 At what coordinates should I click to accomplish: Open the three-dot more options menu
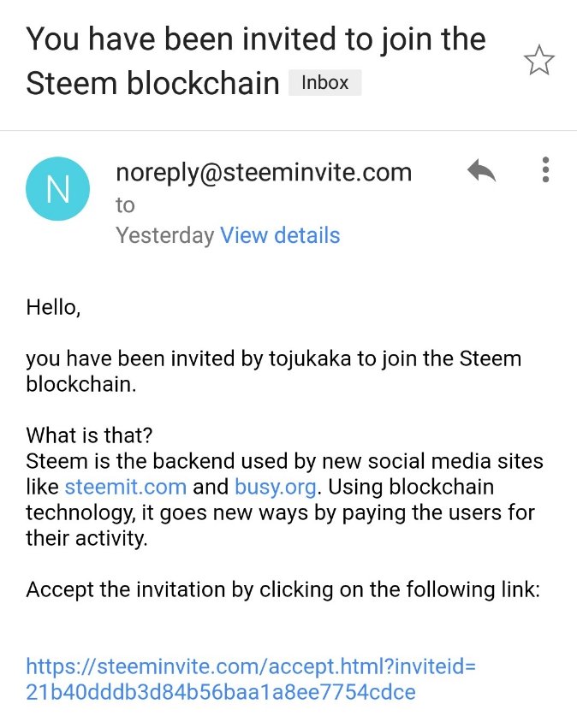point(545,170)
